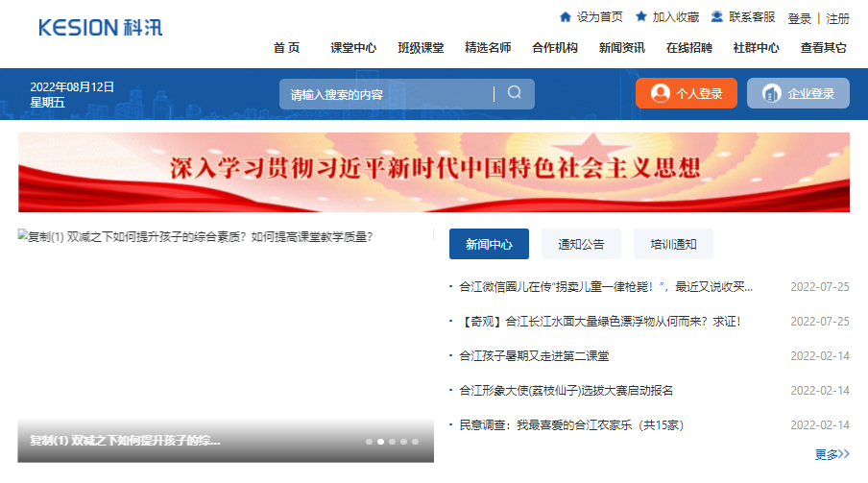Switch to the 通知公告 tab
The width and height of the screenshot is (868, 483).
coord(581,245)
